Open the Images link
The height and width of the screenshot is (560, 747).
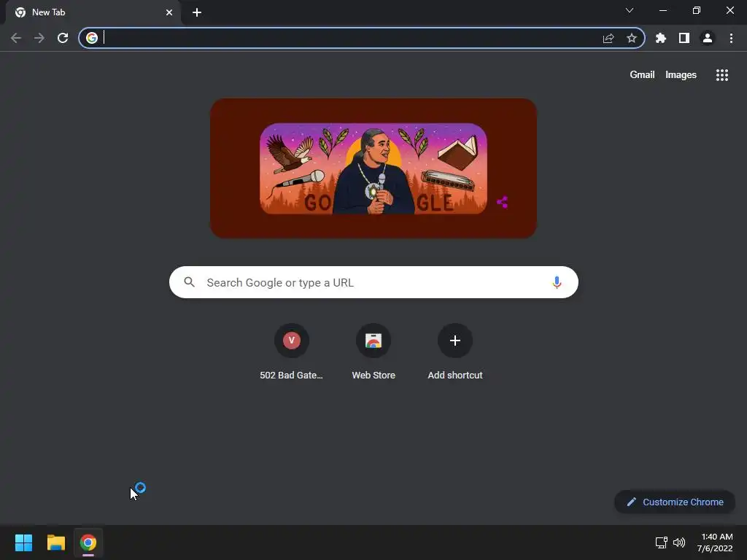tap(681, 75)
